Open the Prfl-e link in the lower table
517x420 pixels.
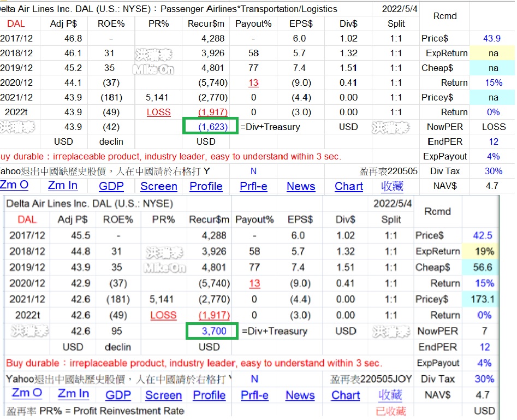254,395
